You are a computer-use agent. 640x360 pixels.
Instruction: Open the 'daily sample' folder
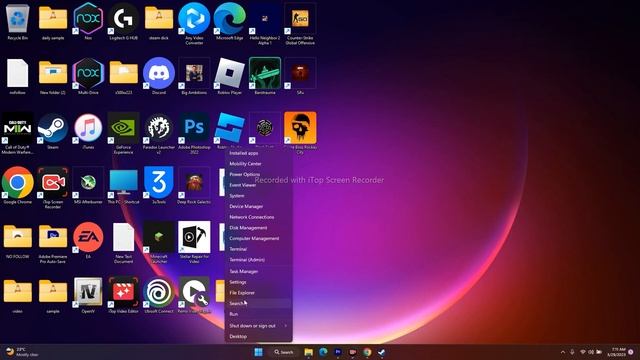pos(53,22)
